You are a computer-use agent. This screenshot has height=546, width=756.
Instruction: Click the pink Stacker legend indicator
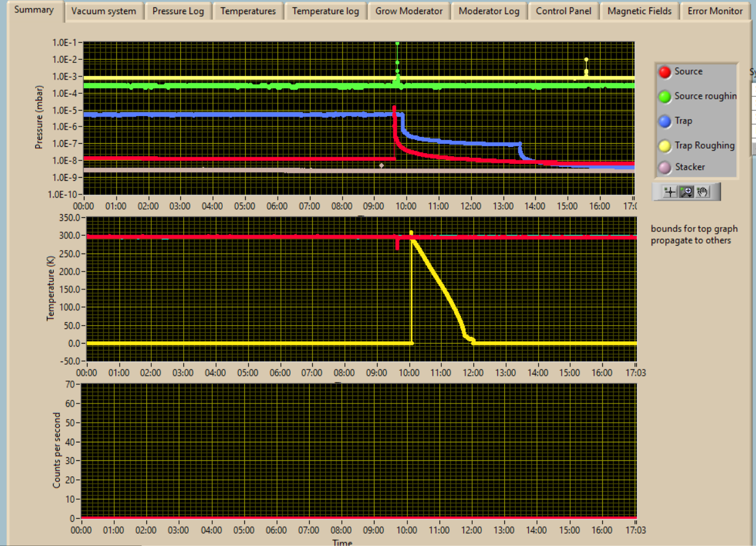[x=665, y=167]
